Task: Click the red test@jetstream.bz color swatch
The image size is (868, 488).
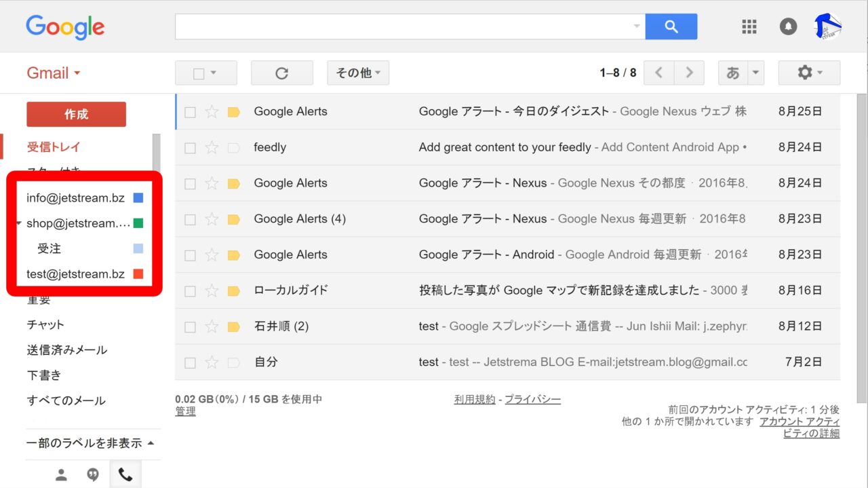Action: pyautogui.click(x=138, y=274)
